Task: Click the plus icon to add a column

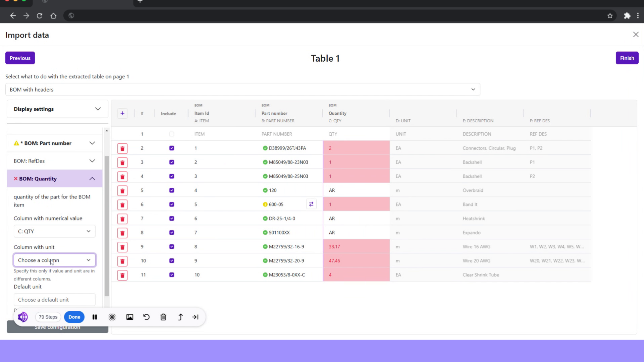Action: pos(122,113)
